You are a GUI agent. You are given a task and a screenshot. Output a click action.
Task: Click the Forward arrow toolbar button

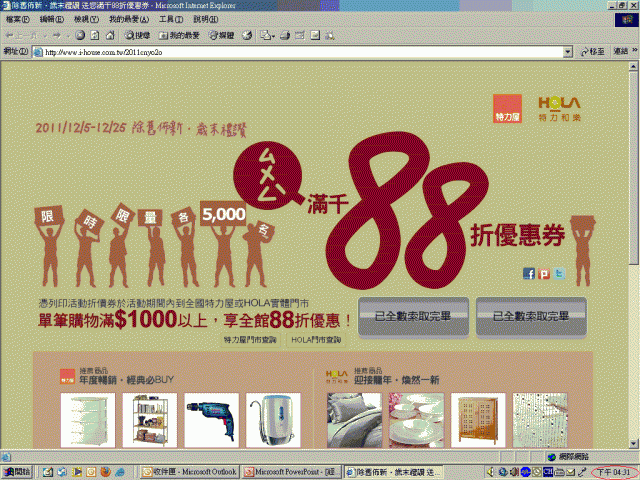[57, 36]
